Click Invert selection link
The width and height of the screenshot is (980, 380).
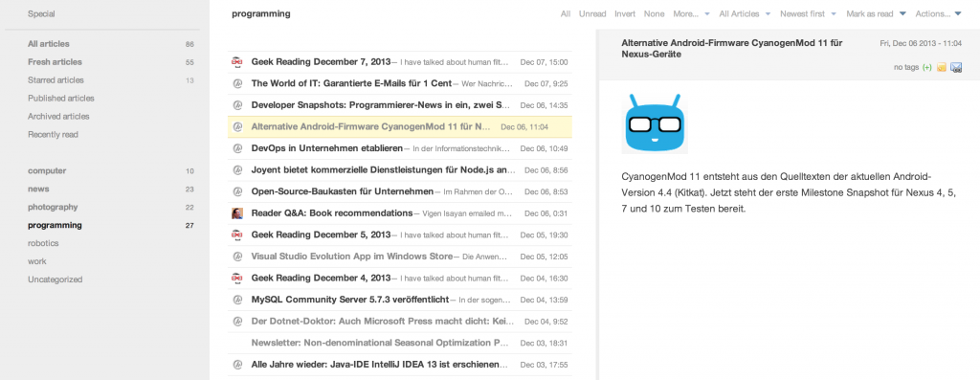(x=625, y=13)
